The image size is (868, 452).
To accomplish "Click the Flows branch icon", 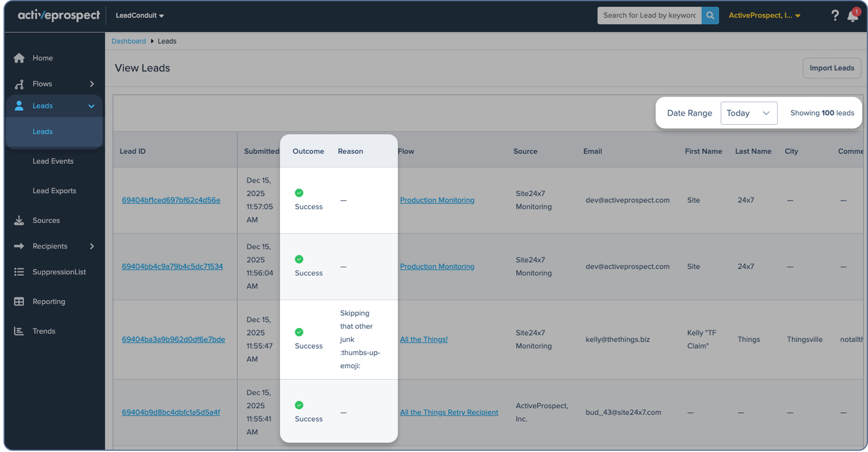I will click(x=19, y=84).
